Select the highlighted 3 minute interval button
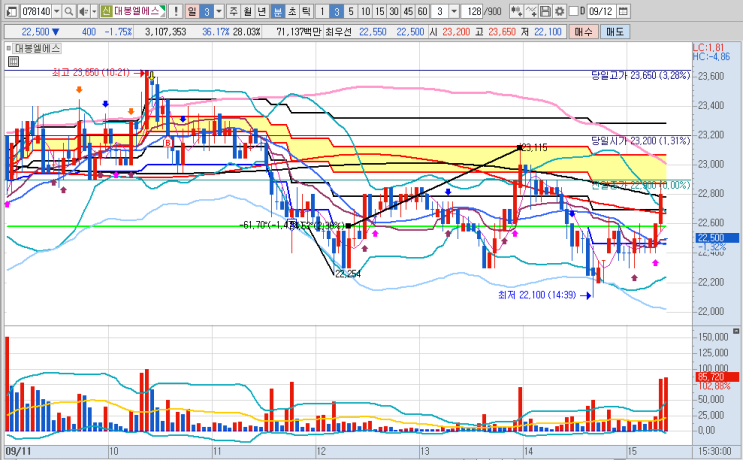Image resolution: width=743 pixels, height=460 pixels. (336, 11)
